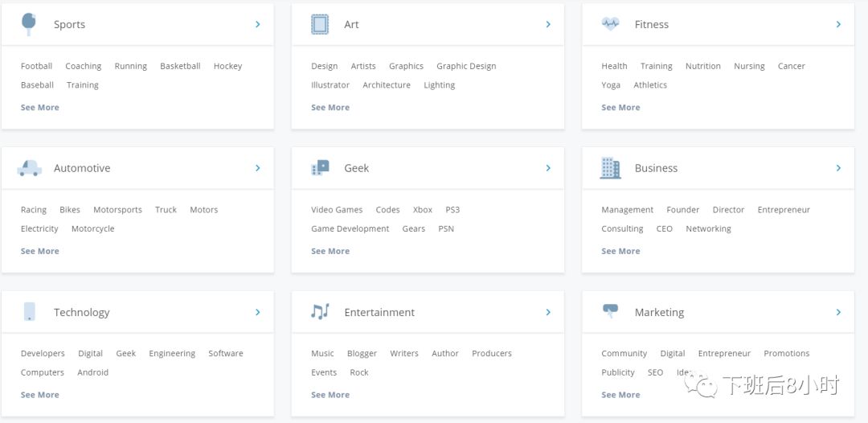The image size is (868, 423).
Task: Select the Xbox tag
Action: (x=423, y=210)
